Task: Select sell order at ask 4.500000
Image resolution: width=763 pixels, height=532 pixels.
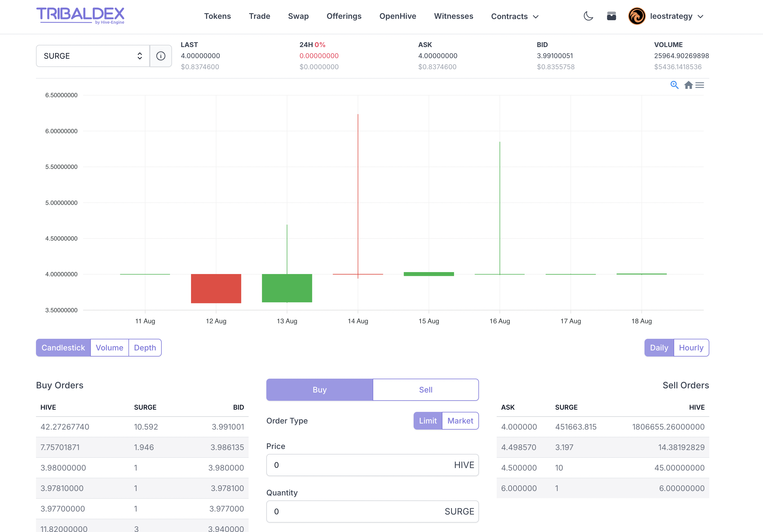Action: coord(603,468)
